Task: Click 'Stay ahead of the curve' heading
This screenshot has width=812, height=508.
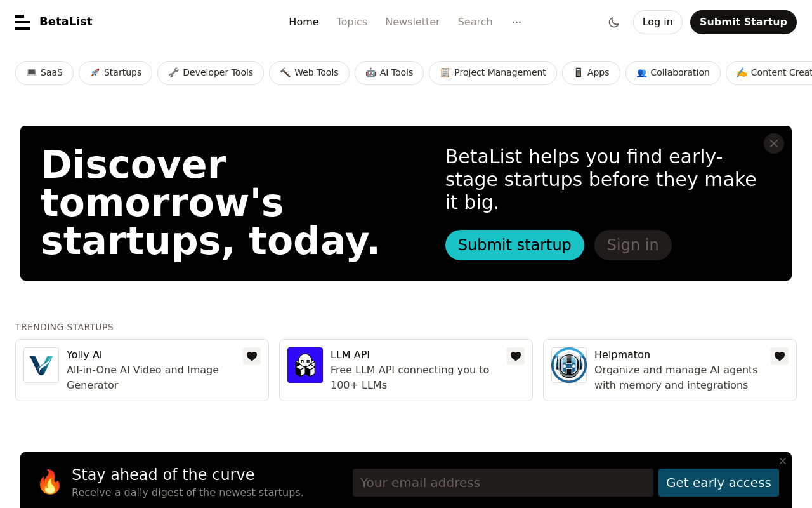Action: [x=163, y=475]
